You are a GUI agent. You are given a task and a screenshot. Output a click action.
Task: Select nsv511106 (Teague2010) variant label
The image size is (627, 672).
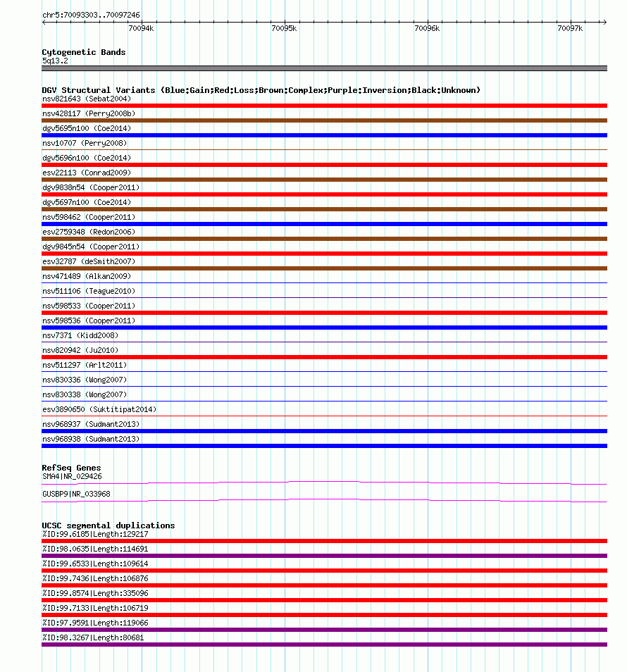[89, 291]
